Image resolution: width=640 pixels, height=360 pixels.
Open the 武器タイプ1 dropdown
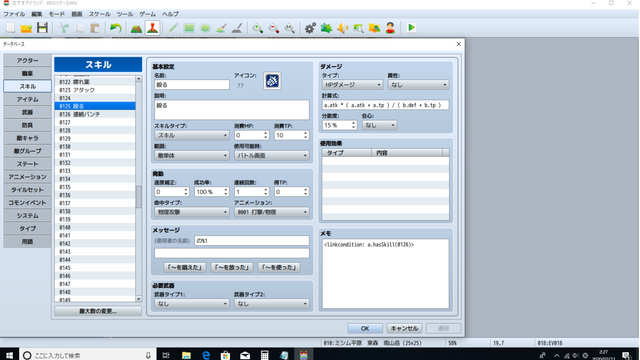[x=191, y=304]
